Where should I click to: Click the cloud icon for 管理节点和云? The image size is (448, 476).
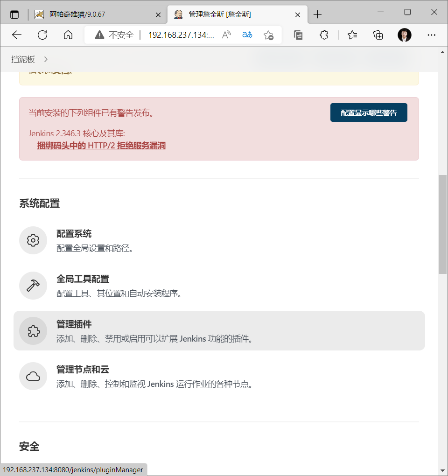tap(33, 376)
